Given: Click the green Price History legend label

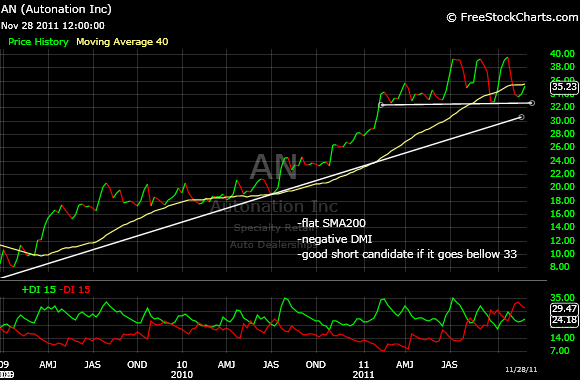Looking at the screenshot, I should (x=38, y=42).
